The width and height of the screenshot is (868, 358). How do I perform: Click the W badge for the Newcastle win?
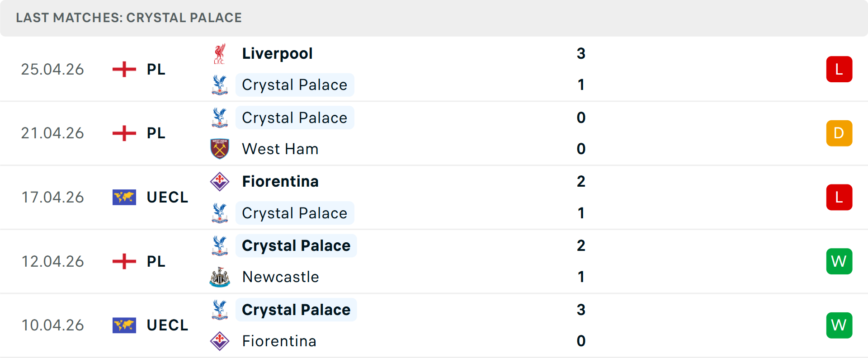pyautogui.click(x=839, y=261)
